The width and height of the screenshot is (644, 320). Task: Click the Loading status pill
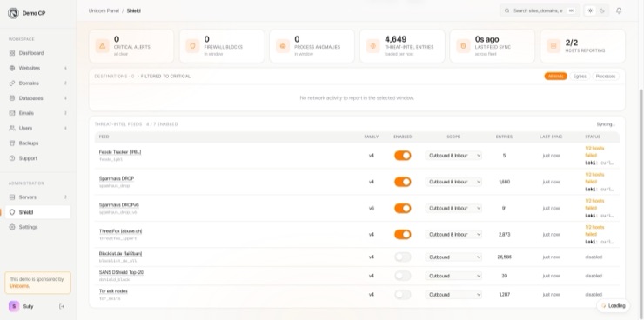613,305
